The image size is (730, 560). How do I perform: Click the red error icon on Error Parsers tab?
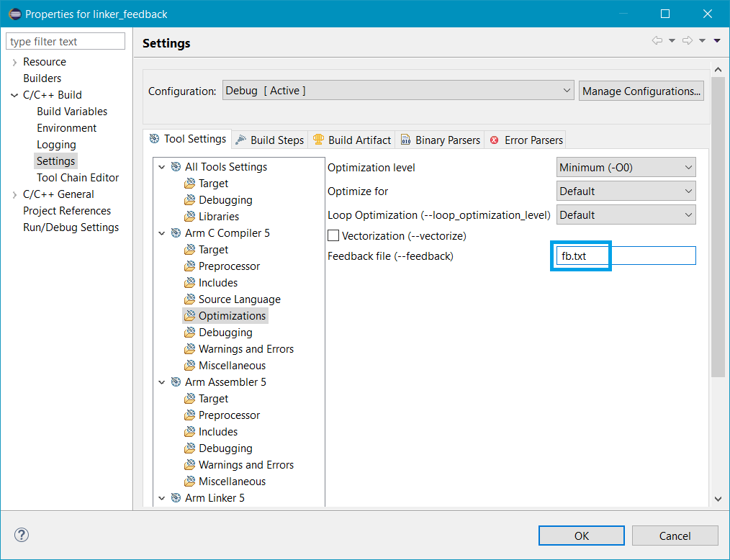pyautogui.click(x=493, y=140)
